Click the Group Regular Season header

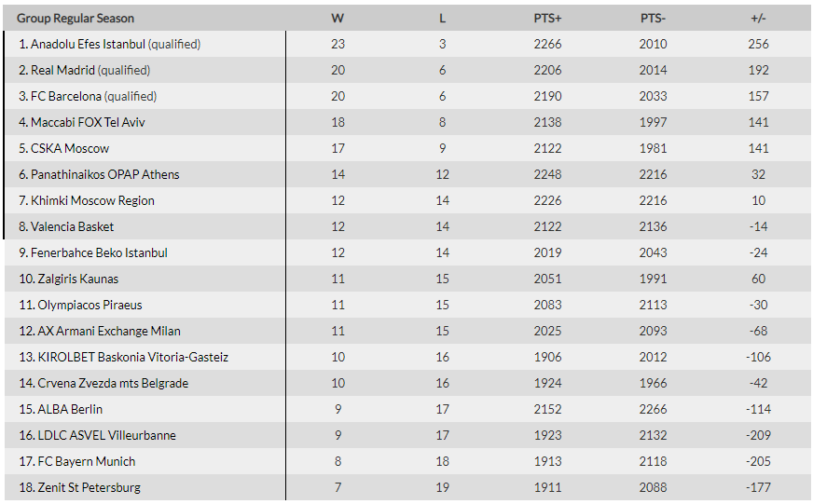click(76, 18)
